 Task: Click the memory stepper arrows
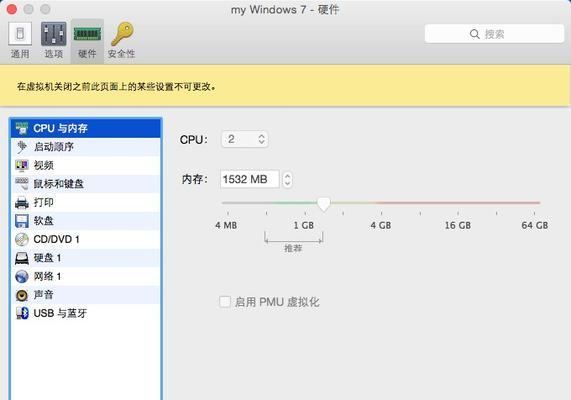pos(287,180)
